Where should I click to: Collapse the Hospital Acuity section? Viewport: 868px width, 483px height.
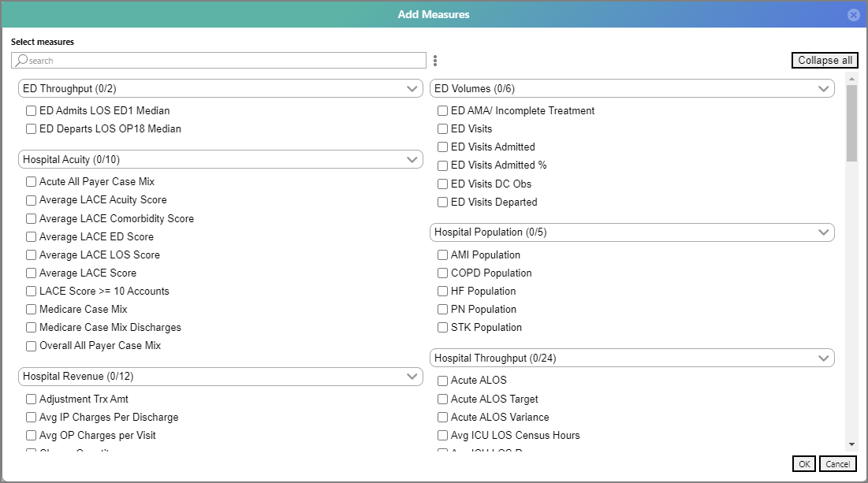point(412,159)
